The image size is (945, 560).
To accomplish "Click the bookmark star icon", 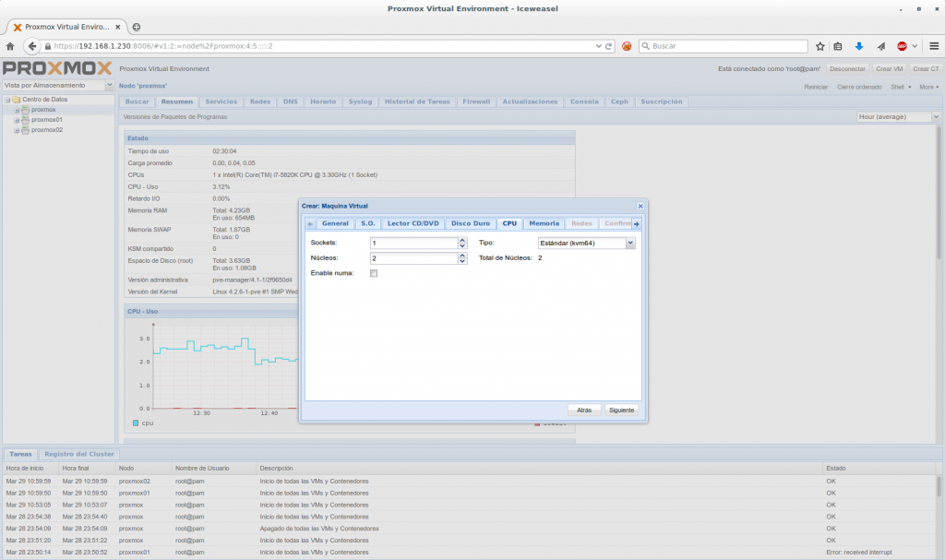I will pos(819,46).
